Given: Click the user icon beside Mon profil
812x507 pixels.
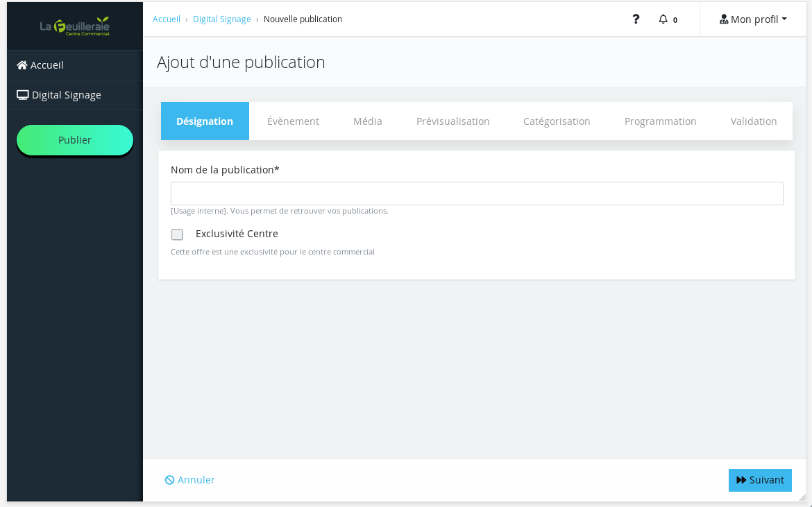Looking at the screenshot, I should 724,19.
